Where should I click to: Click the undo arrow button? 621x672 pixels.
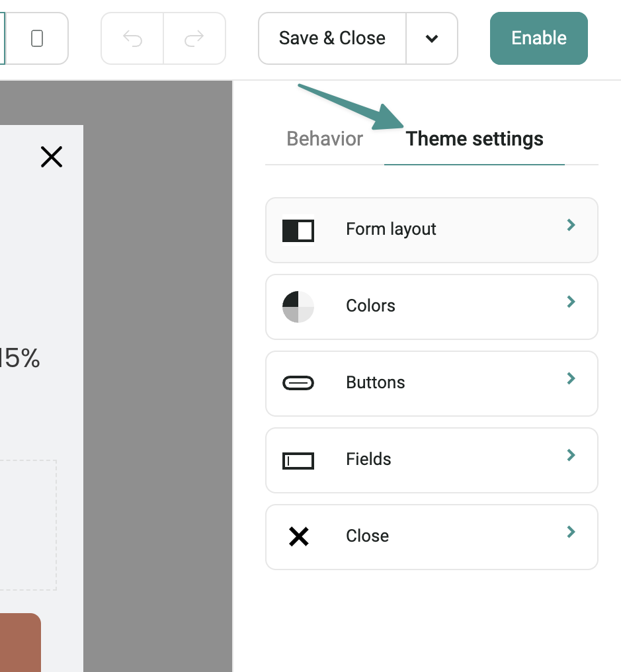(132, 38)
